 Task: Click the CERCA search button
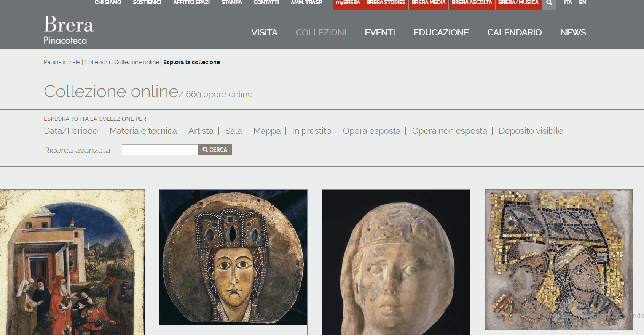point(215,150)
